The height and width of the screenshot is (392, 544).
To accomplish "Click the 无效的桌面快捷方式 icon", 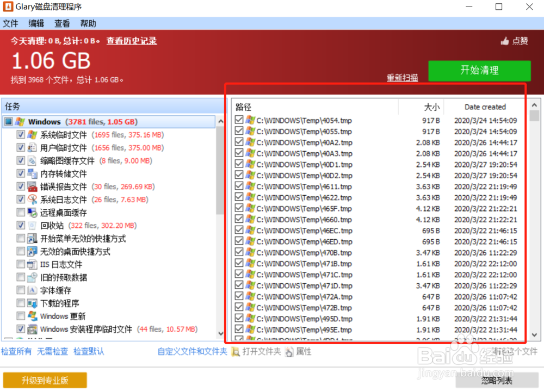I will coord(32,252).
